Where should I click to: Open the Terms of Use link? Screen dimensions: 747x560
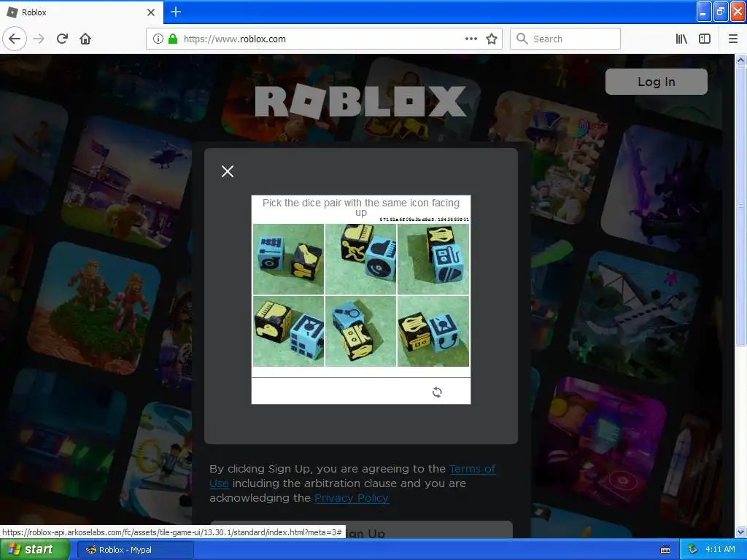pyautogui.click(x=472, y=469)
